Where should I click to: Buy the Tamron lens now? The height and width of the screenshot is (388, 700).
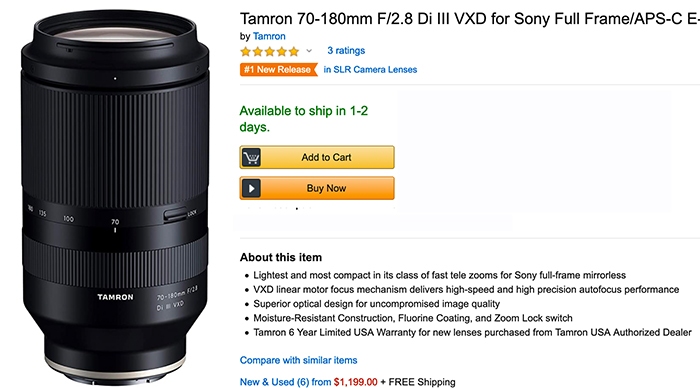pyautogui.click(x=317, y=188)
